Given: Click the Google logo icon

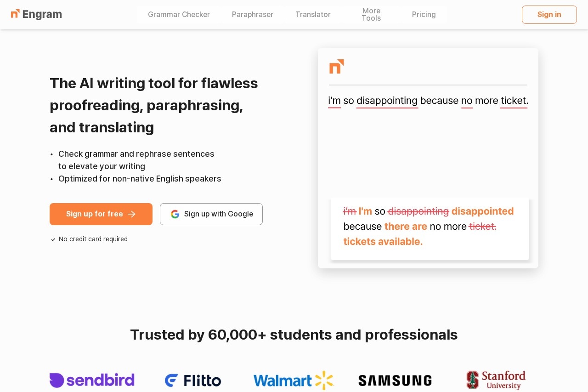Looking at the screenshot, I should coord(175,214).
